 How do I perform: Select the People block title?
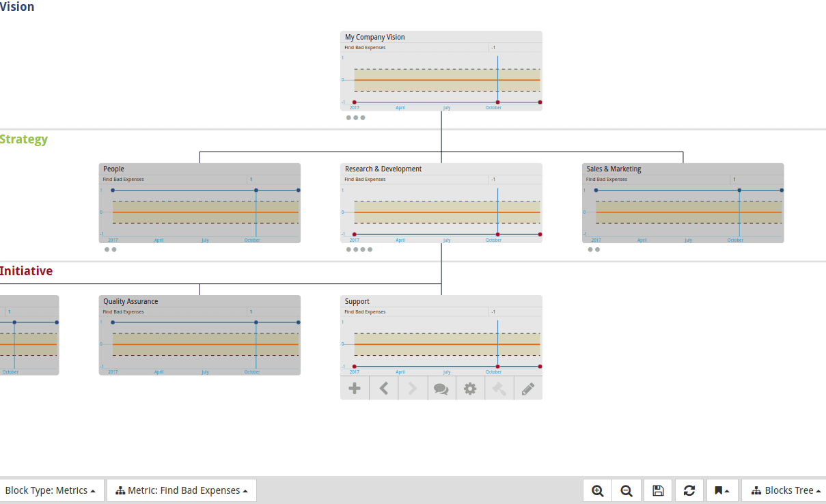click(113, 169)
